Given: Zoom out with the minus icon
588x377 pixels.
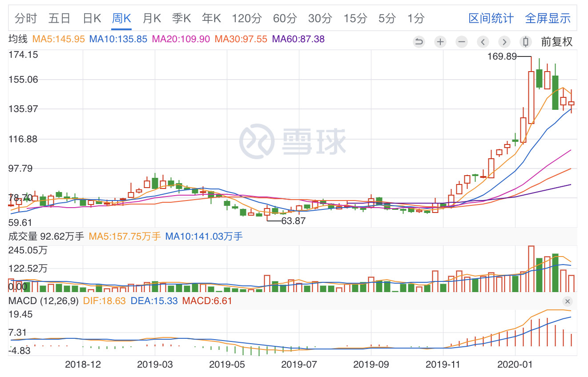Looking at the screenshot, I should 461,42.
